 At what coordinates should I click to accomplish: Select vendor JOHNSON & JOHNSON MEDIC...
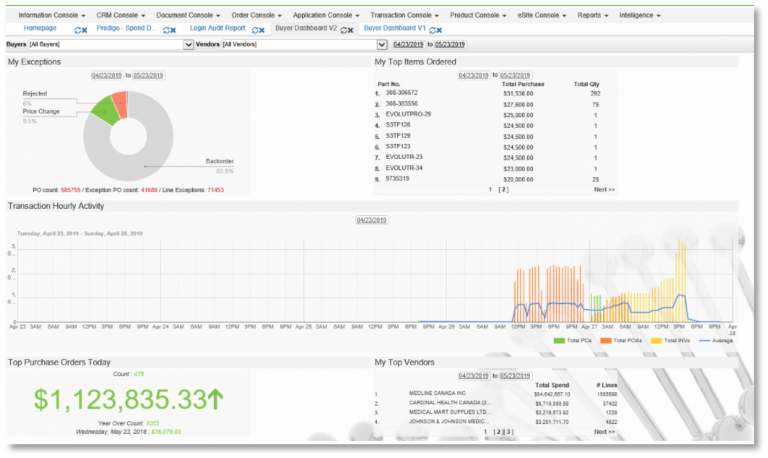click(449, 421)
